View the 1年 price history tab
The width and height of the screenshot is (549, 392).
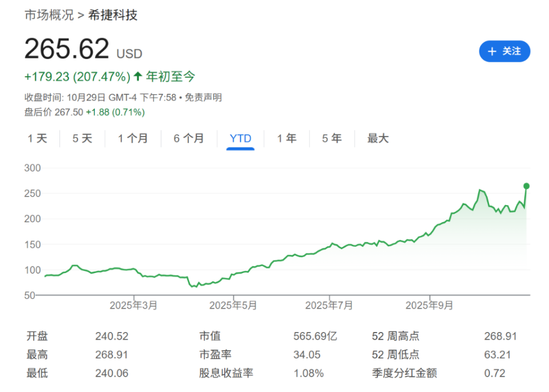pos(286,138)
